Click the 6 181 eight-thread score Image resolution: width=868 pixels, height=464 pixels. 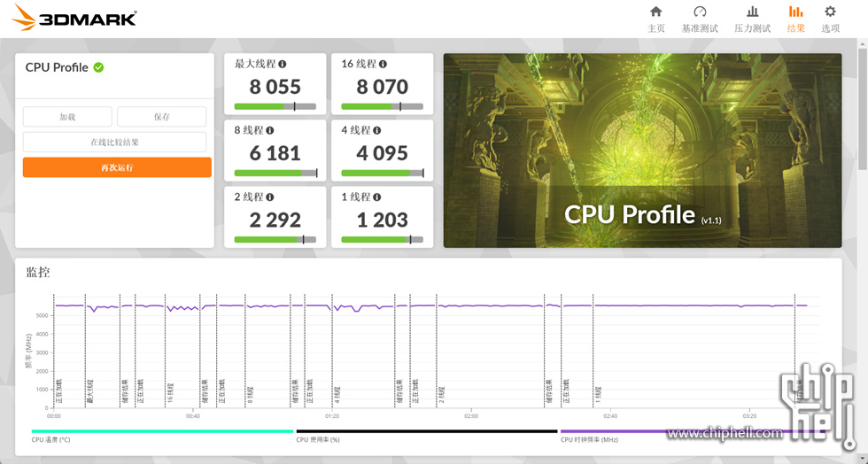275,153
